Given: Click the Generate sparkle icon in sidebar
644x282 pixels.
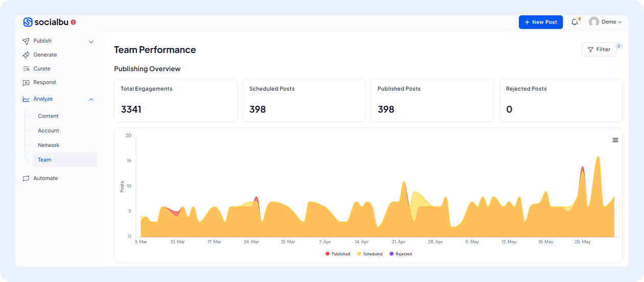Looking at the screenshot, I should [x=26, y=55].
